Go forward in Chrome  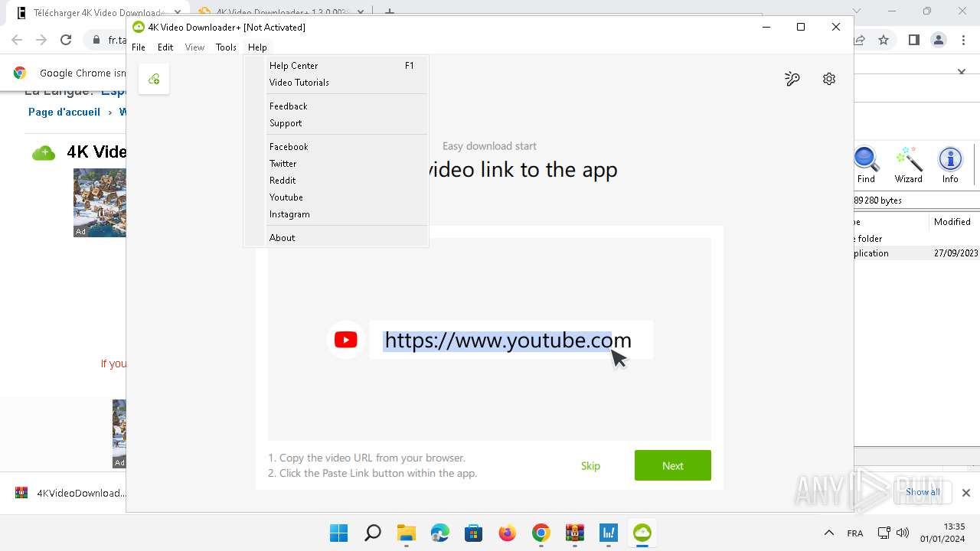(x=41, y=40)
